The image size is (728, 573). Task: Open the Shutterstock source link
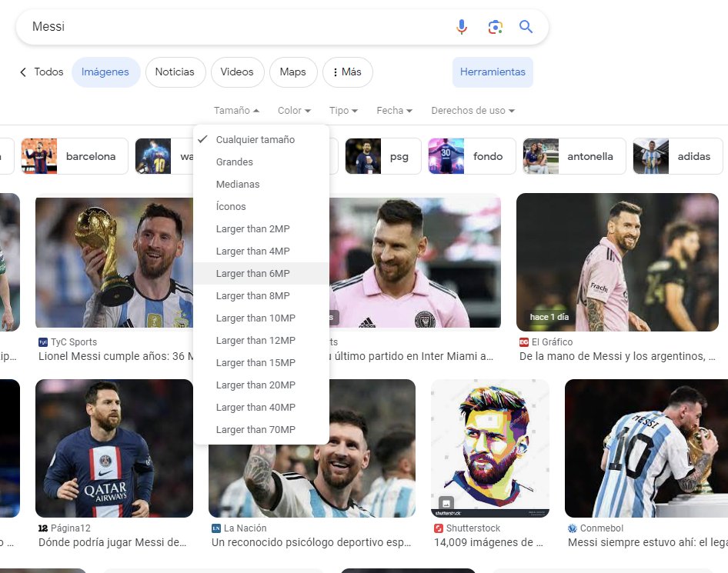point(468,528)
